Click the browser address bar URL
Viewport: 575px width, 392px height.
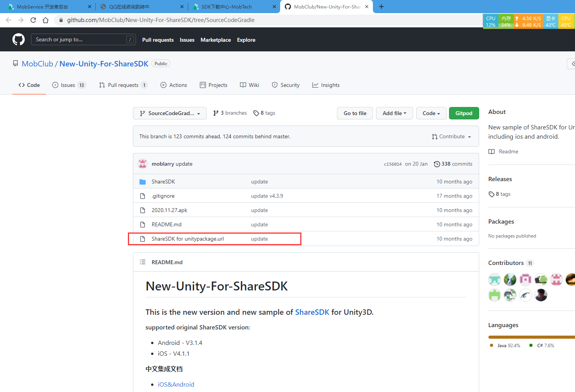pyautogui.click(x=161, y=20)
